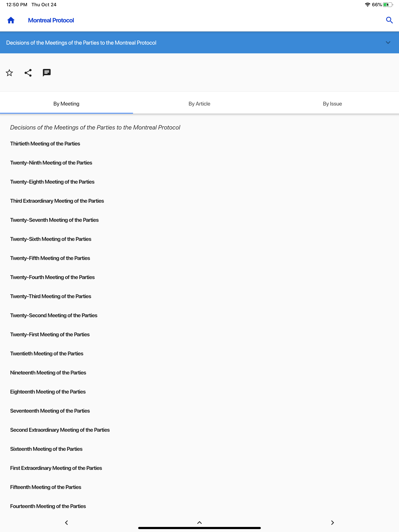
Task: Open Twenty-Third Meeting of the Parties
Action: [51, 296]
